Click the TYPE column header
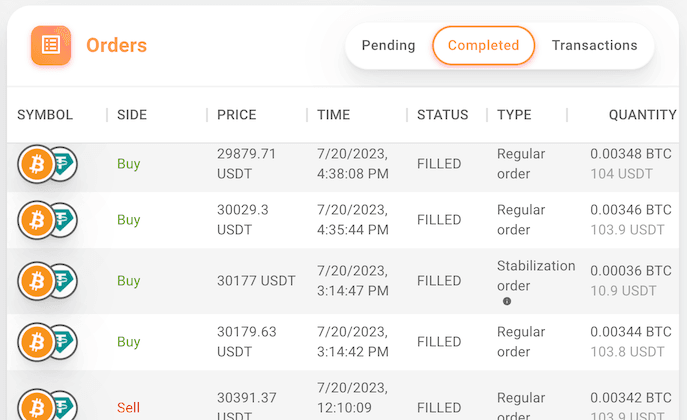Image resolution: width=687 pixels, height=420 pixels. coord(514,115)
